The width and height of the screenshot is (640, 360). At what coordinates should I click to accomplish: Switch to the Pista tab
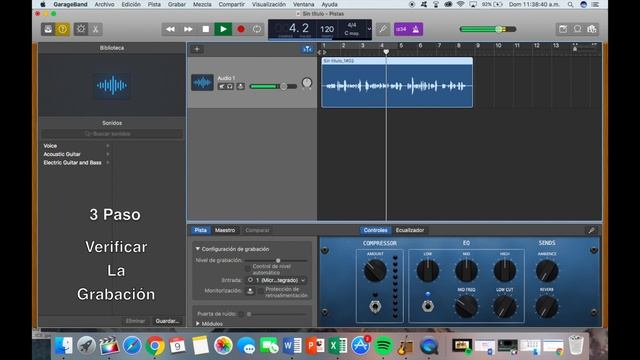(x=200, y=230)
